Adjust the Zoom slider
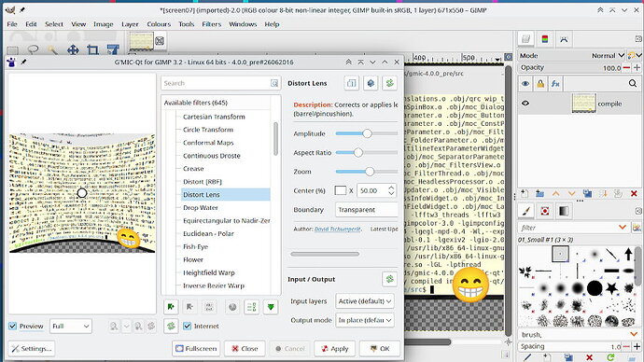Viewport: 644px width, 362px height. pyautogui.click(x=367, y=172)
